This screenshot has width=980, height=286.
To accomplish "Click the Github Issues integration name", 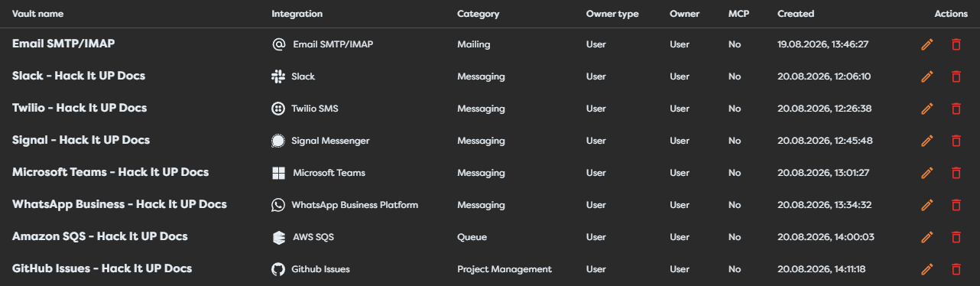I will tap(320, 269).
